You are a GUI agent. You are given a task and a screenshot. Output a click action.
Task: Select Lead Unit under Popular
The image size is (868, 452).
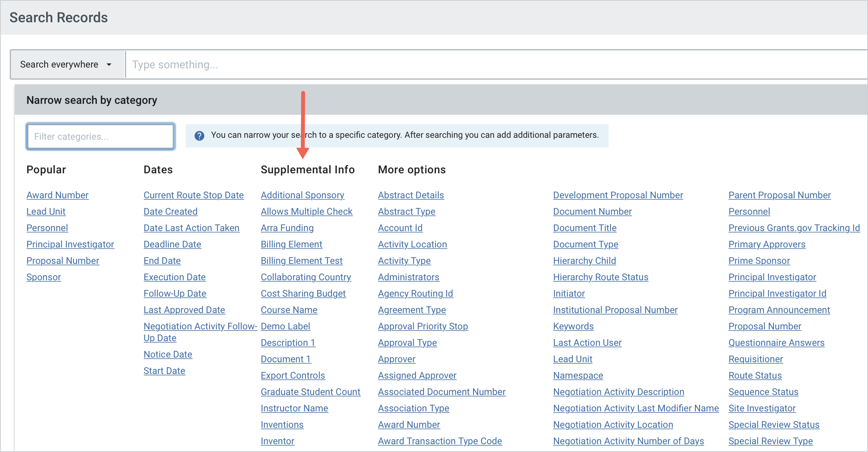click(x=46, y=212)
